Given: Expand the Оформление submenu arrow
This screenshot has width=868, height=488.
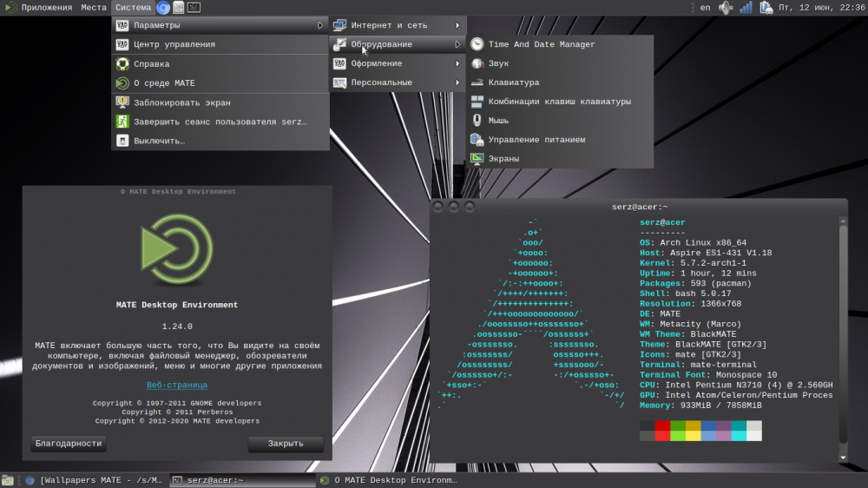Looking at the screenshot, I should point(457,63).
